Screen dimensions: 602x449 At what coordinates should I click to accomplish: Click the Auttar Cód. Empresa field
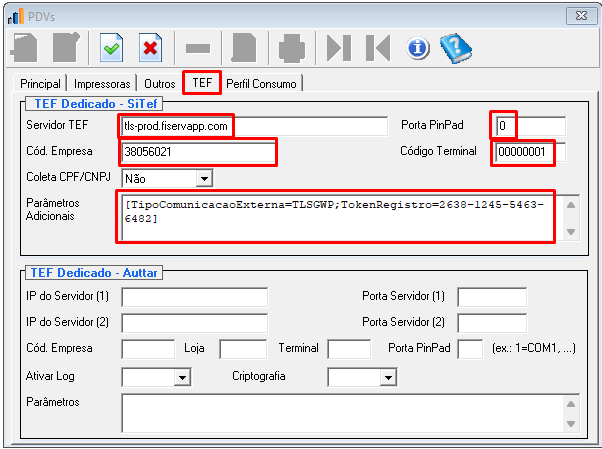(x=148, y=349)
